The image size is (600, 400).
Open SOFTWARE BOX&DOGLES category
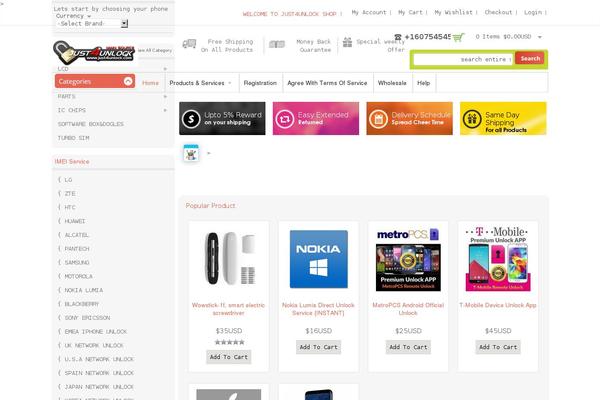click(91, 124)
